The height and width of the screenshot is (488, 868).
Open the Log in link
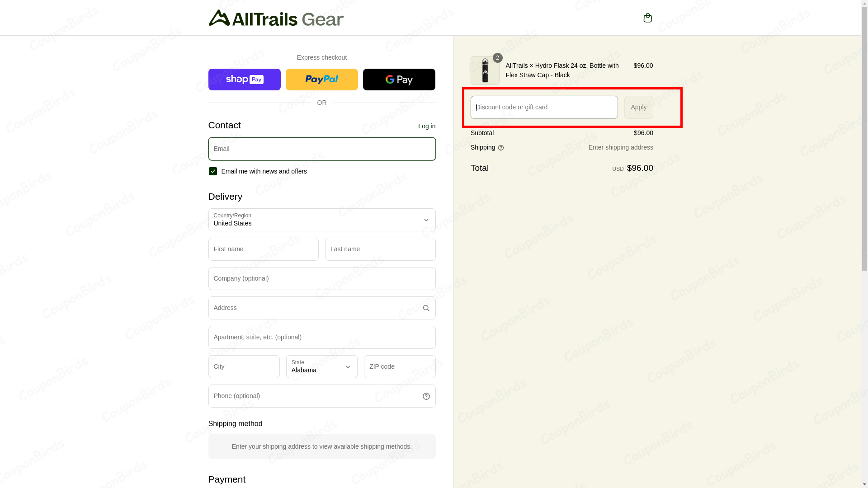[426, 126]
